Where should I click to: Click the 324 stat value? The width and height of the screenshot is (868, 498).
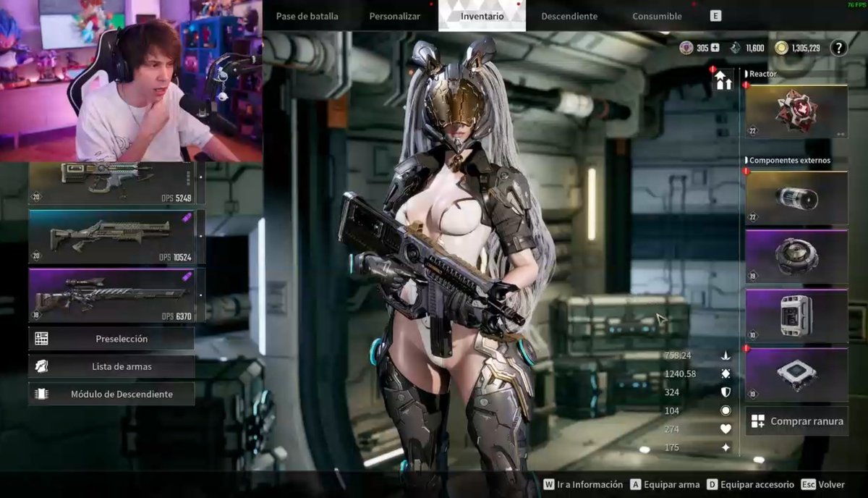(671, 392)
